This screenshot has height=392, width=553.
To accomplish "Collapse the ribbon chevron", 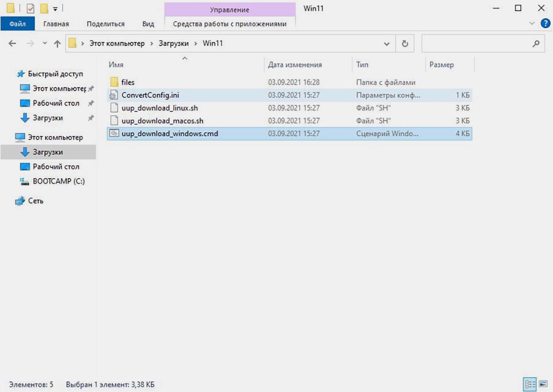I will [532, 23].
